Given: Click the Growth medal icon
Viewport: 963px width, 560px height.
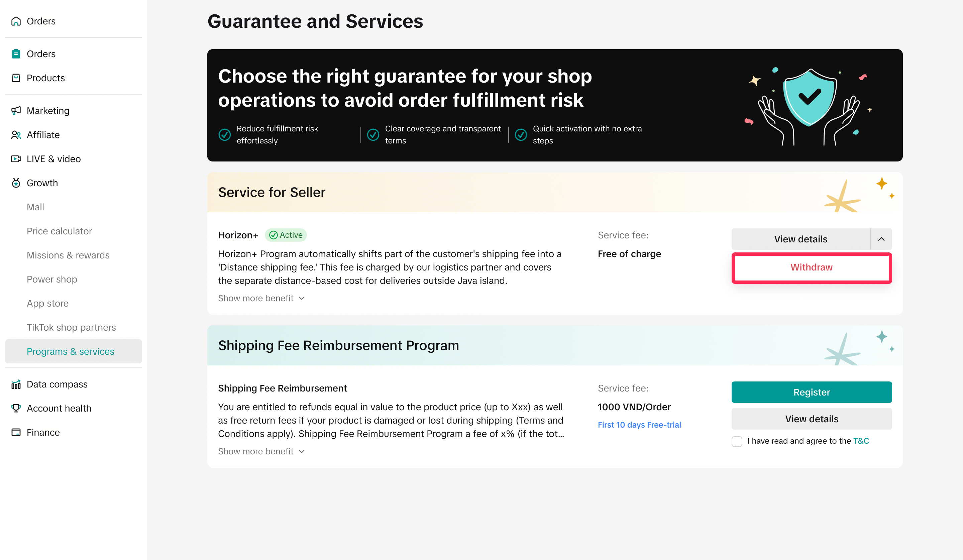Looking at the screenshot, I should tap(16, 183).
